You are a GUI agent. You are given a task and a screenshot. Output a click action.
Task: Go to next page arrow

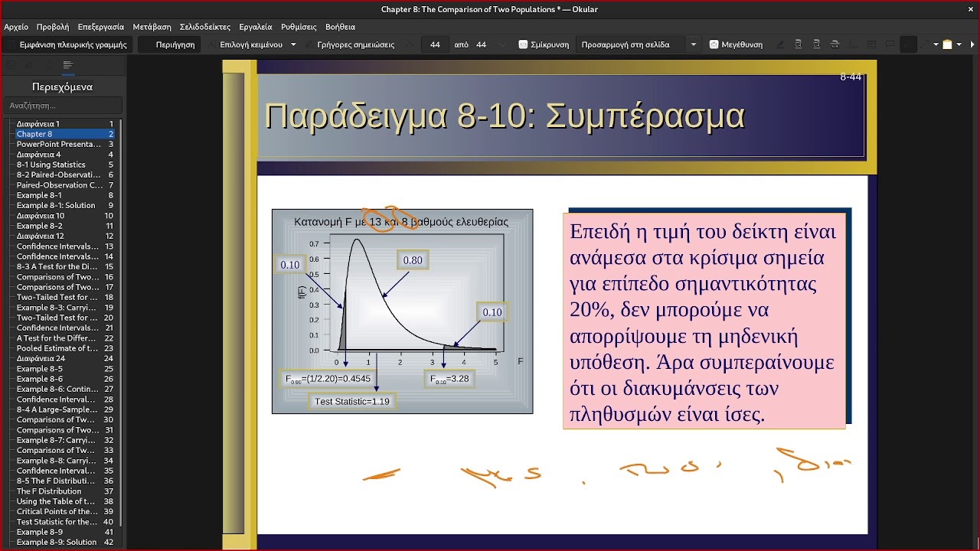[x=501, y=44]
